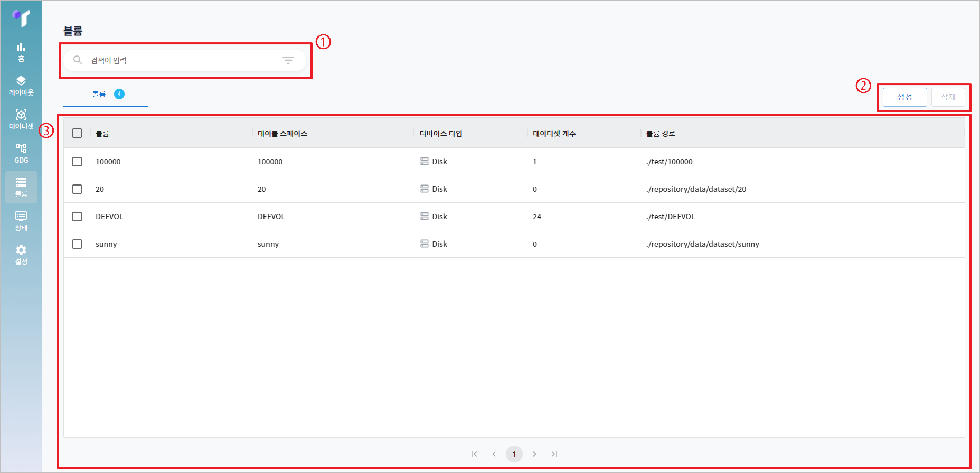Open the Dataset (데이터셋) sidebar icon
The image size is (980, 473).
coord(21,119)
